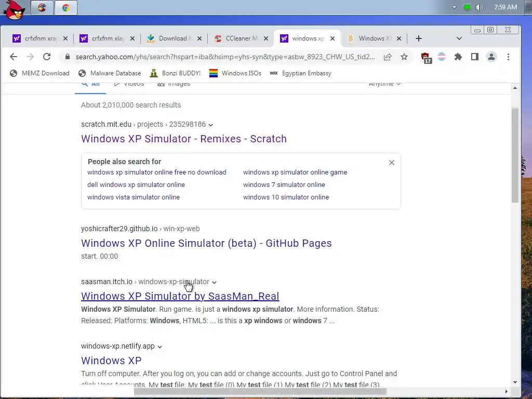Close the first crfxfnm xray tab
532x399 pixels.
click(x=65, y=38)
